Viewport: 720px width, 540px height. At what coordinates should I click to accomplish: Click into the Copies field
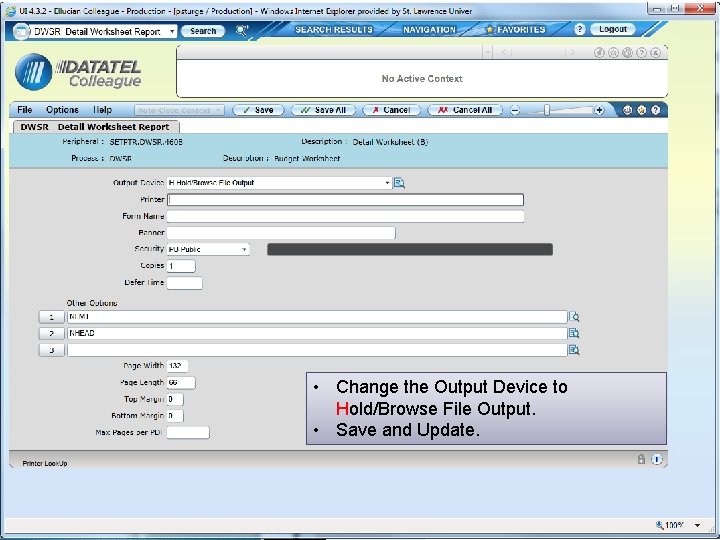pyautogui.click(x=181, y=266)
